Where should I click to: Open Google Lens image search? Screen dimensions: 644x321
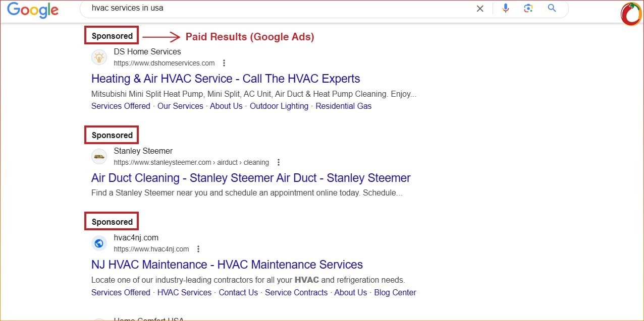point(528,8)
